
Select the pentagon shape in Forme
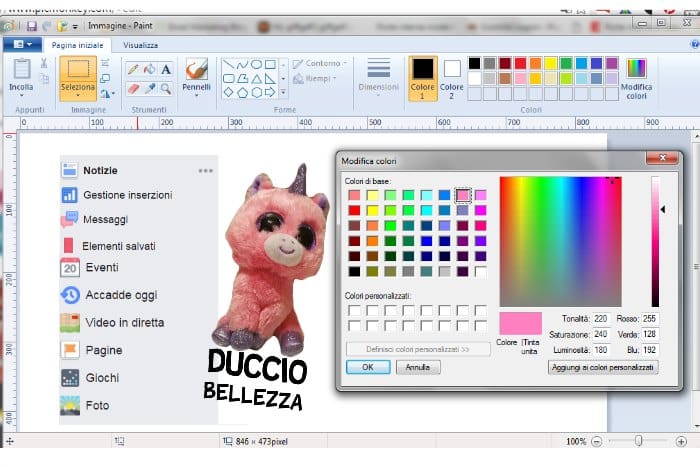[x=242, y=93]
